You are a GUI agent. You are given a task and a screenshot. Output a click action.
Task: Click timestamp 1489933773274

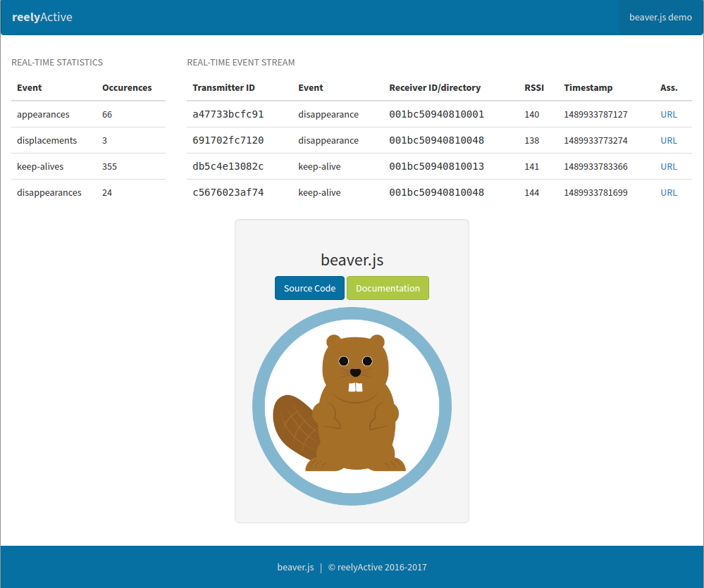595,140
